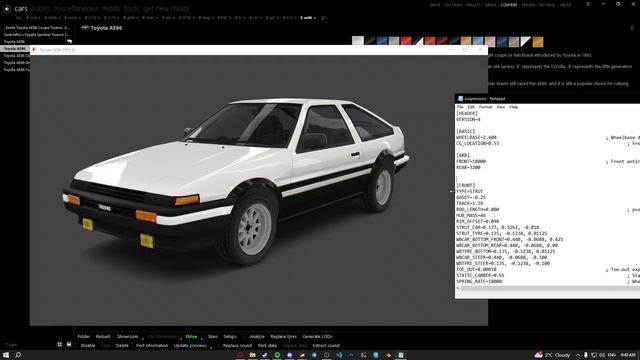Click the Extract sound button
Screen dimensions: 640x360
326,345
